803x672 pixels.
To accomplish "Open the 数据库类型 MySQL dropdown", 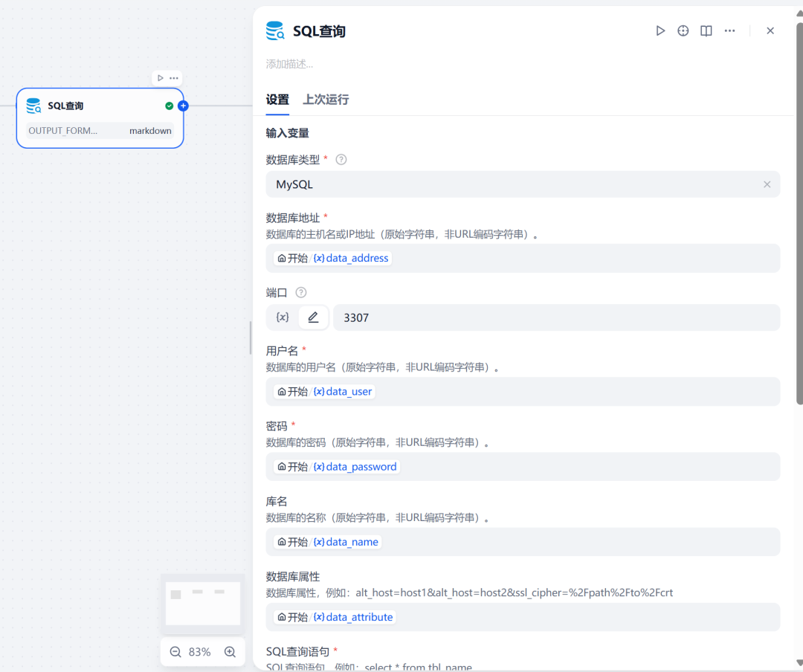I will coord(513,184).
